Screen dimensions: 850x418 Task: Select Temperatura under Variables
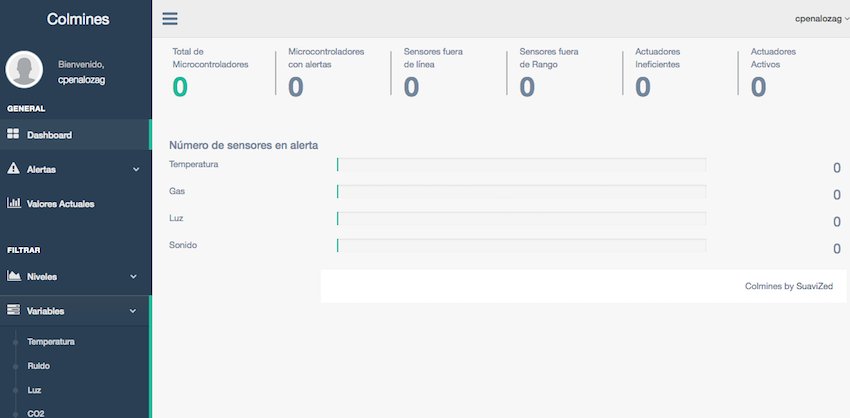(51, 342)
